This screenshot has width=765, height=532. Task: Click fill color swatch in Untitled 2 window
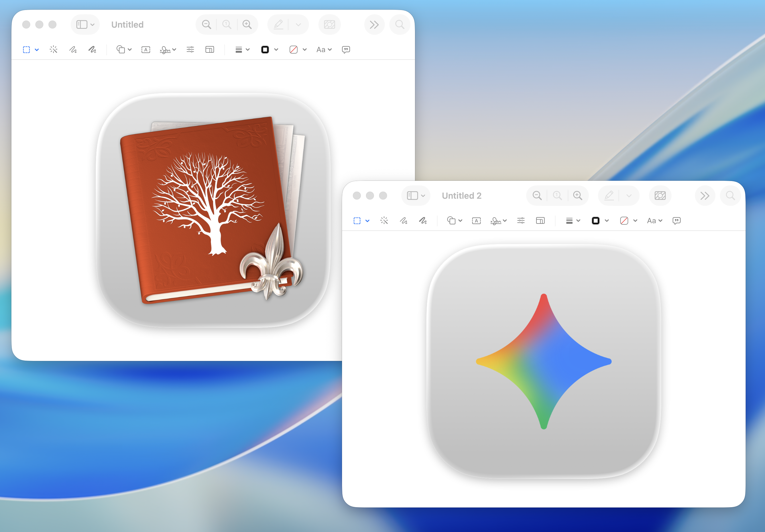click(624, 221)
